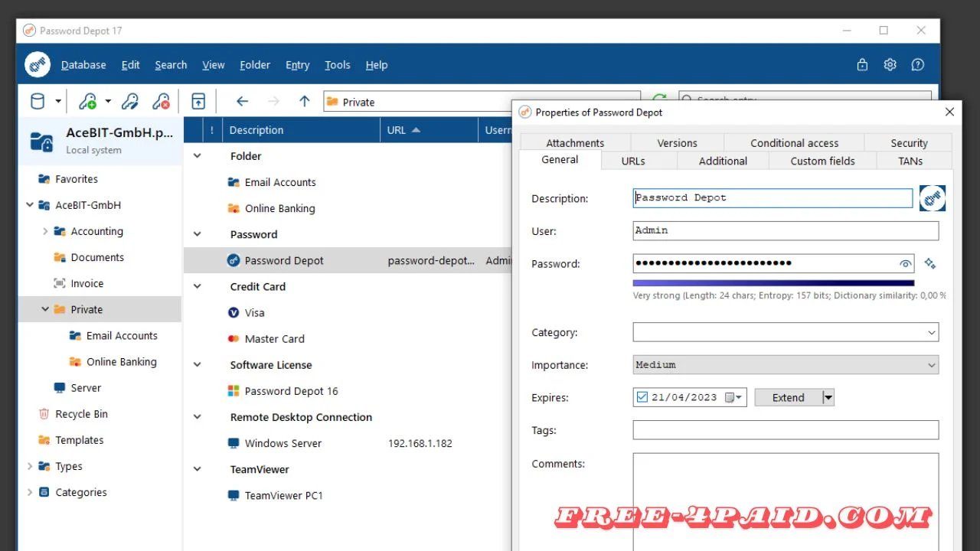Open the Database menu
Screen dimensions: 980x551
(x=83, y=65)
